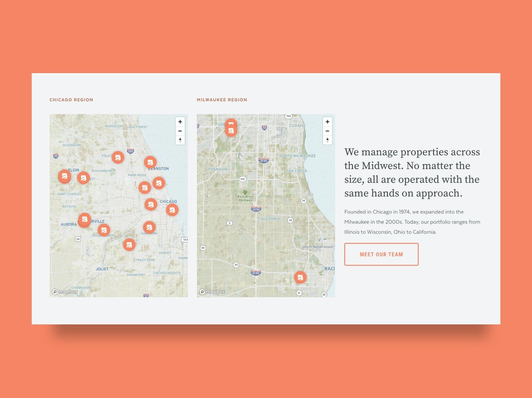Click the property marker near Evanston
532x398 pixels.
coord(150,162)
